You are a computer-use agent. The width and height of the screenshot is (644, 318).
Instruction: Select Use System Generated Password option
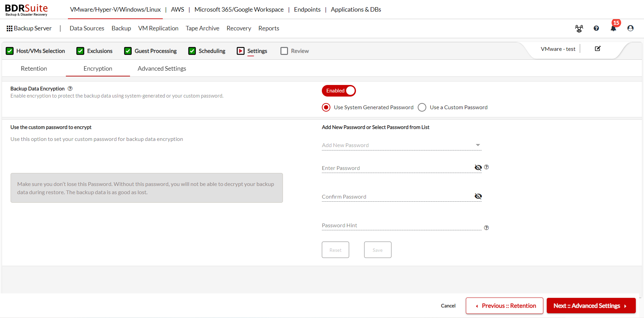click(326, 107)
